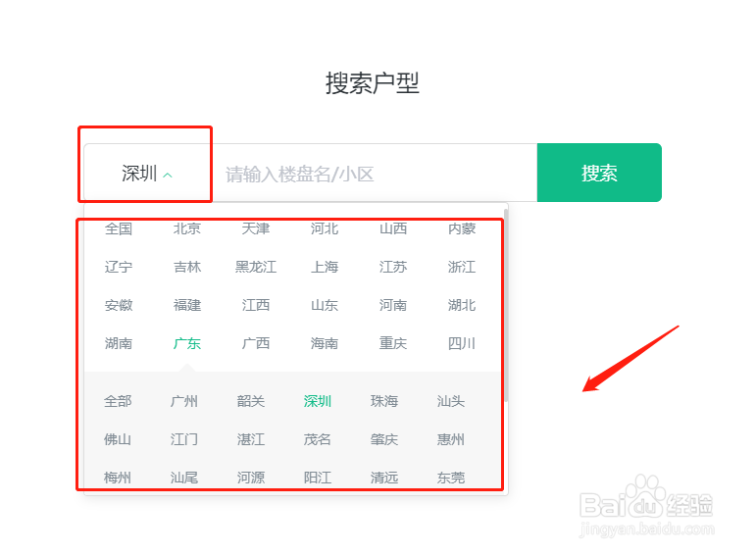Image resolution: width=756 pixels, height=555 pixels.
Task: Pick 福建 province
Action: pos(187,305)
